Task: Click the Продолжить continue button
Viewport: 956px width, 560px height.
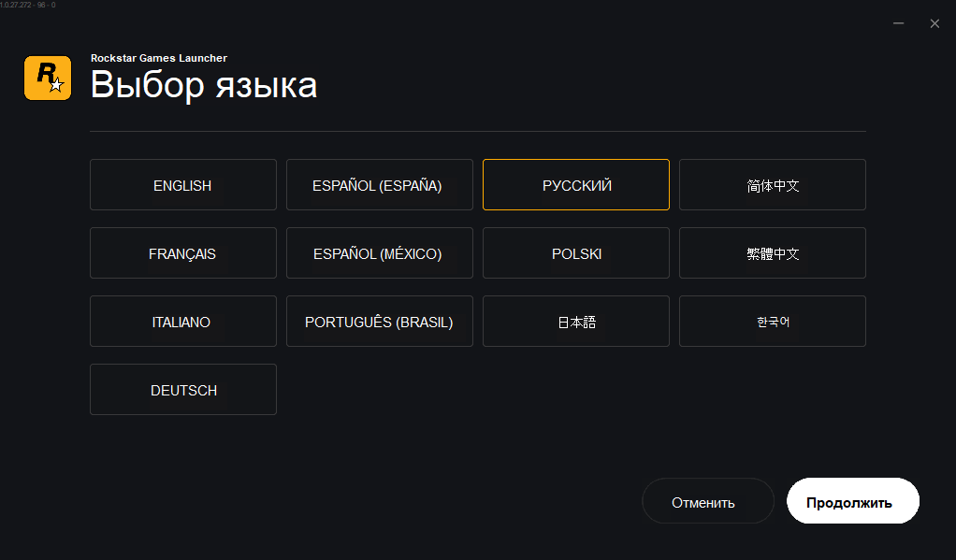Action: click(852, 501)
